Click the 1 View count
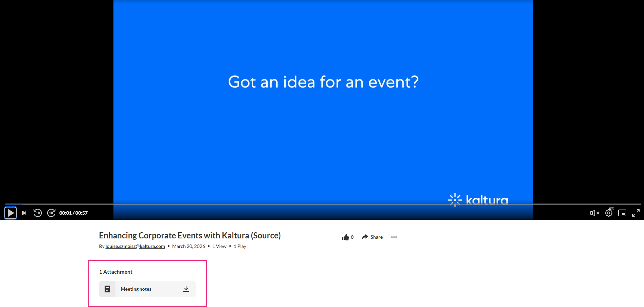This screenshot has height=307, width=644. coord(219,246)
